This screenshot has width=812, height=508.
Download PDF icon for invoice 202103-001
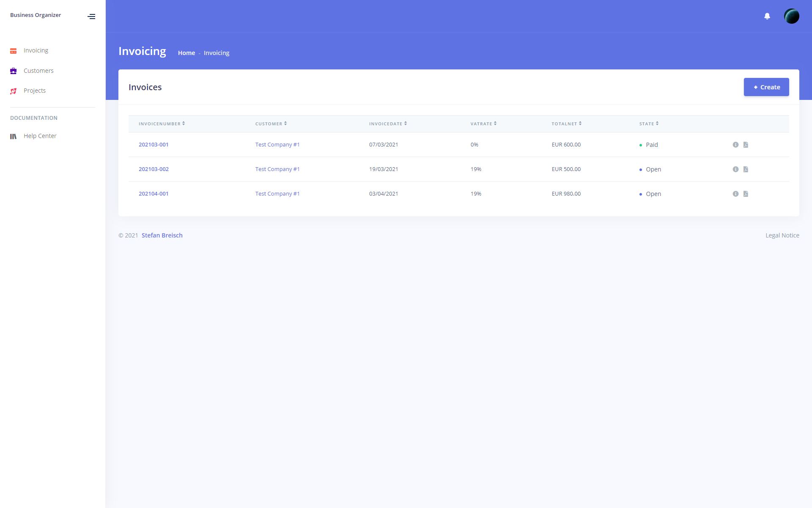746,145
